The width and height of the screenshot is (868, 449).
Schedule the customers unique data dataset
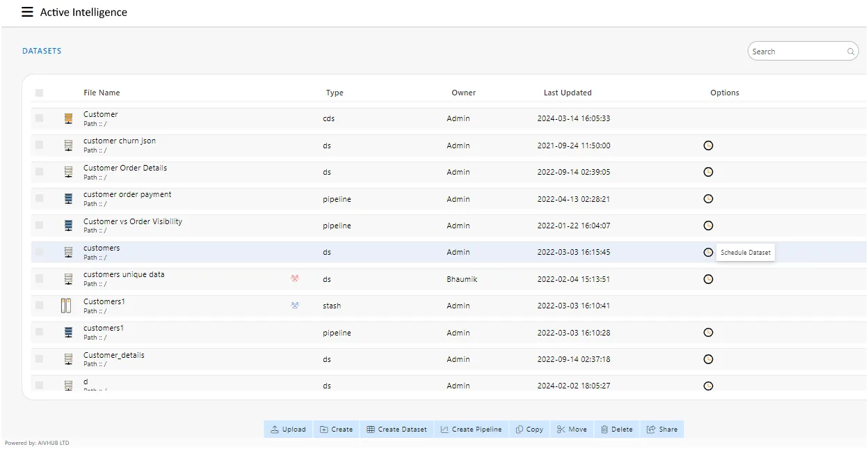(709, 279)
